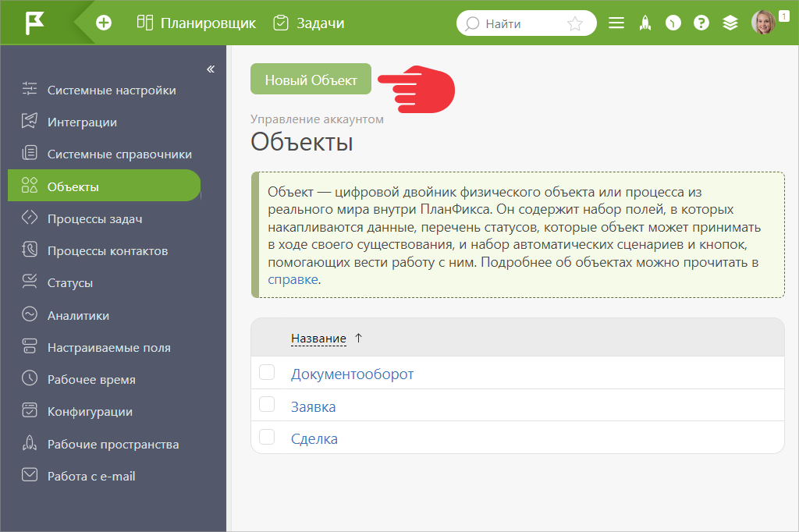Collapse the sidebar with double chevron
799x532 pixels.
211,69
